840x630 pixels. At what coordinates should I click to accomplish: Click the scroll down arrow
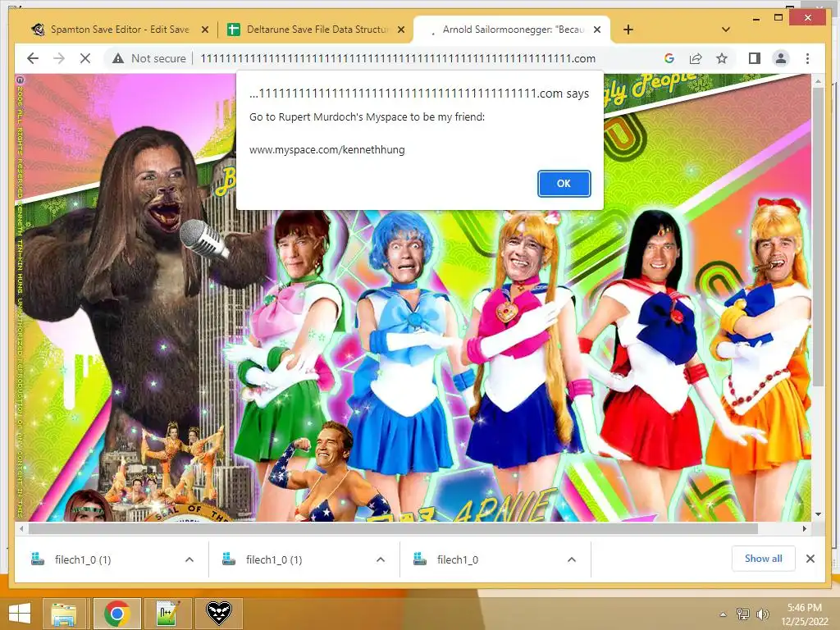(818, 514)
